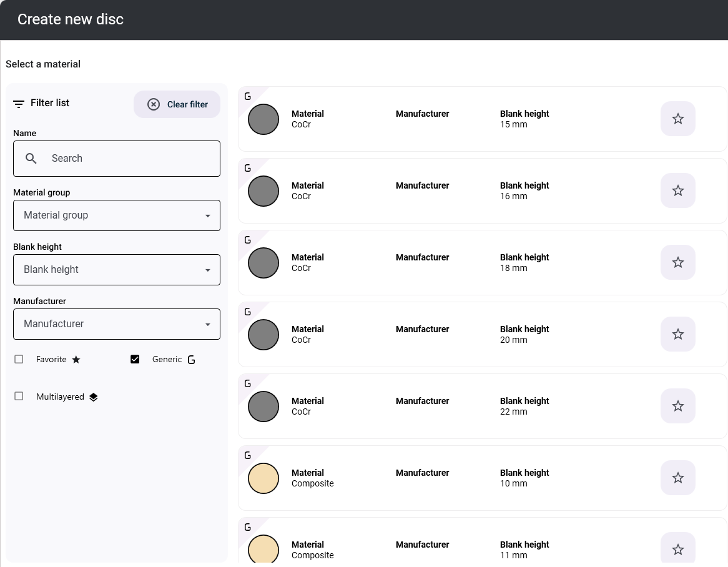Select the gray CoCr 22 mm swatch
The height and width of the screenshot is (567, 728).
[263, 407]
